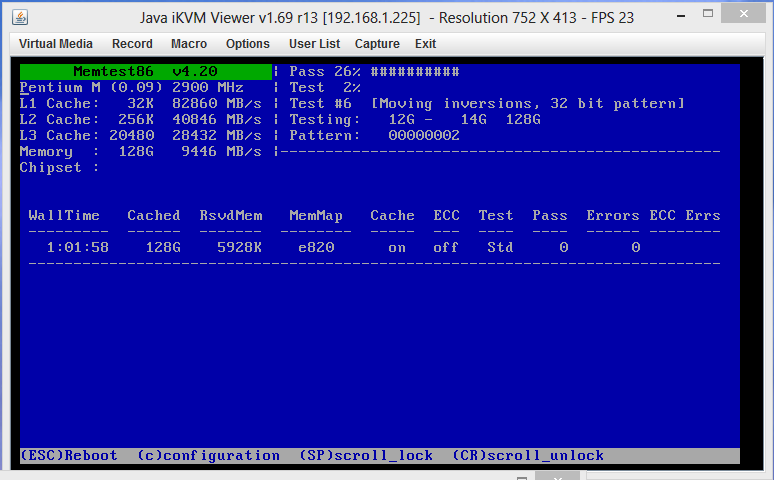The image size is (774, 480).
Task: Click the Errors count 0 value
Action: (x=636, y=247)
